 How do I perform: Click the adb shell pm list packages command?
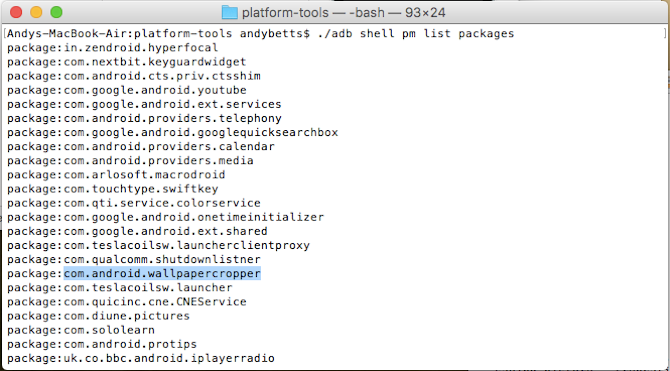point(415,34)
